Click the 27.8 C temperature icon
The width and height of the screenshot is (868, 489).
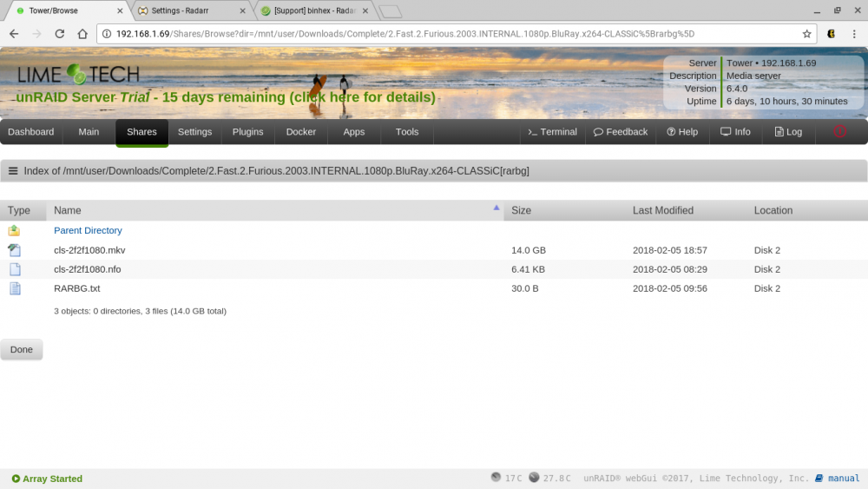click(534, 477)
